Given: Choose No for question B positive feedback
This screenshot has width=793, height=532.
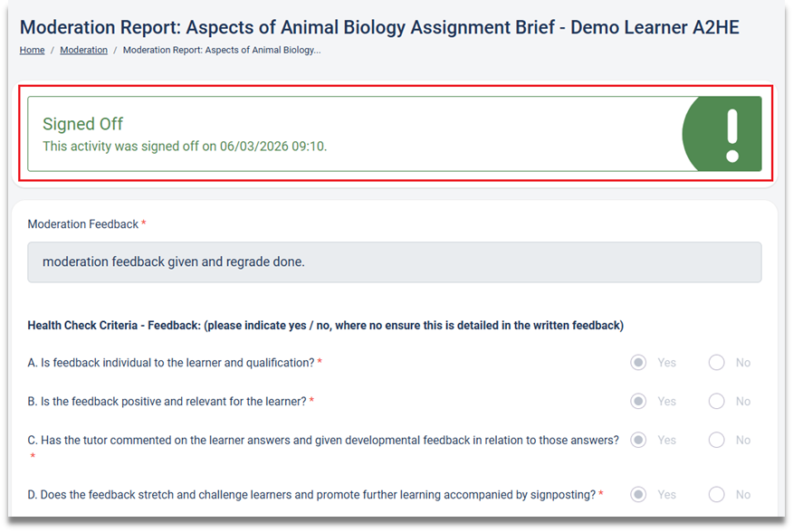Looking at the screenshot, I should pos(717,401).
